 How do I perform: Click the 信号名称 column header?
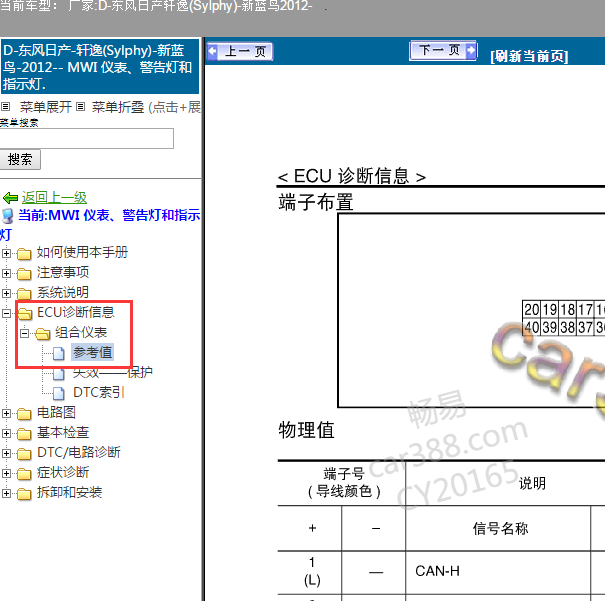[500, 528]
